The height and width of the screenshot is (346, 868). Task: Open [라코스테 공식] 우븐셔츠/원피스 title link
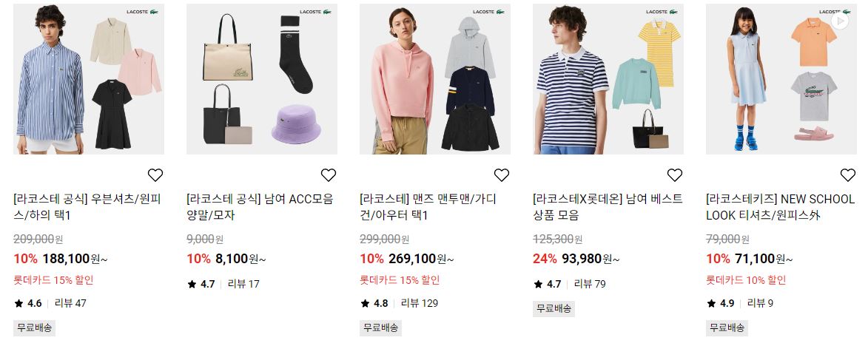pos(87,207)
